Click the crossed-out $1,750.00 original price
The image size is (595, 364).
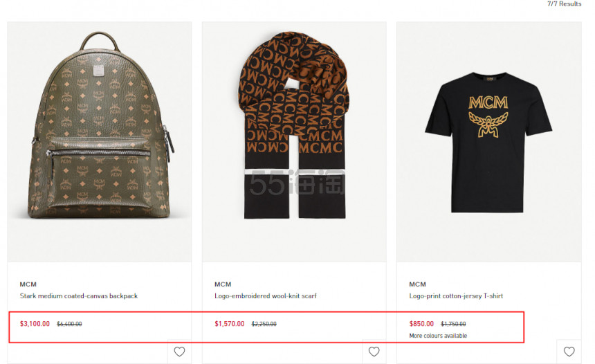pos(453,324)
